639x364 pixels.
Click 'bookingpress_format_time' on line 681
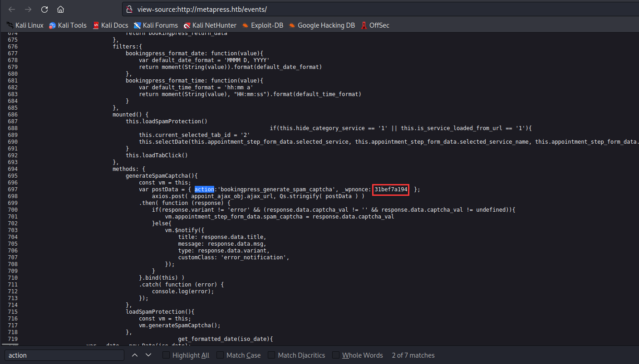(165, 81)
